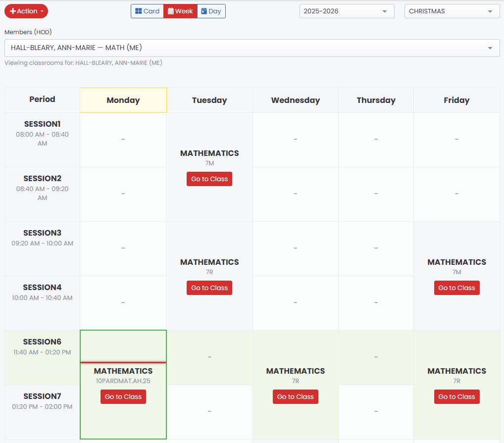Viewport: 504px width, 443px height.
Task: Switch to Card view
Action: click(x=147, y=11)
